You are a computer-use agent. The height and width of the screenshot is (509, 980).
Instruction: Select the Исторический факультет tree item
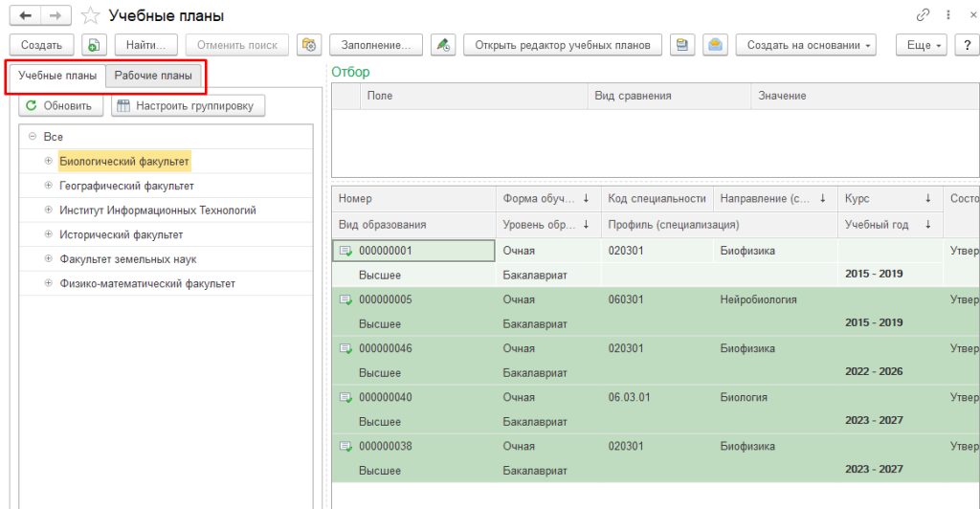(121, 234)
